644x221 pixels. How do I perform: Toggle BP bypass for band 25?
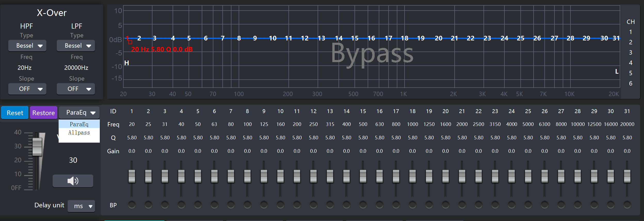[528, 205]
